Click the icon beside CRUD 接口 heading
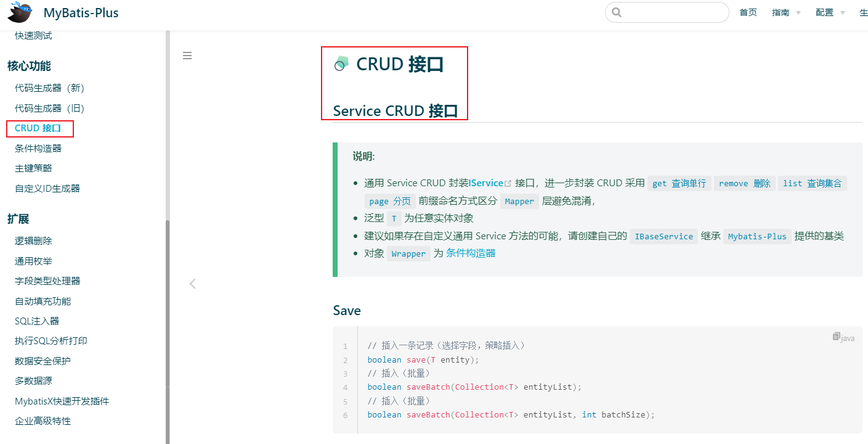 point(341,64)
